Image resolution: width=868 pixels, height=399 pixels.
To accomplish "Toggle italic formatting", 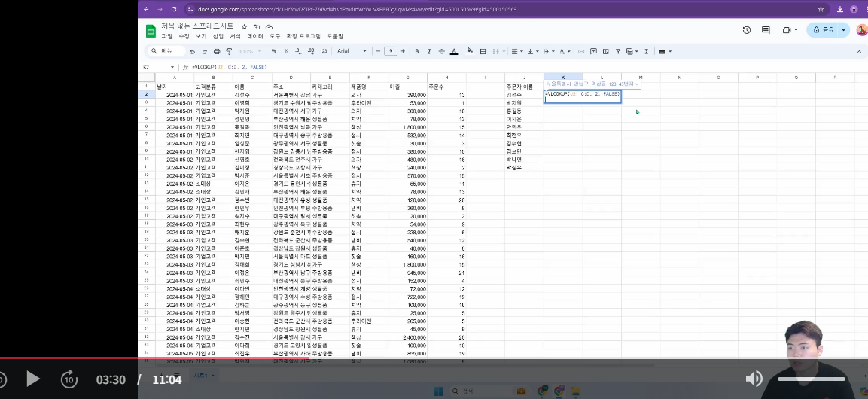I will [429, 51].
